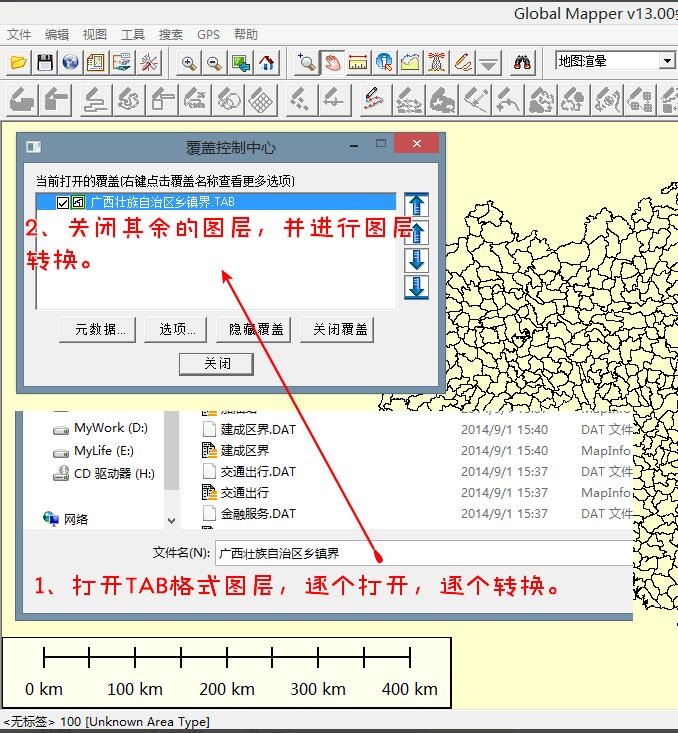678x733 pixels.
Task: Open the 视图 menu
Action: tap(95, 35)
